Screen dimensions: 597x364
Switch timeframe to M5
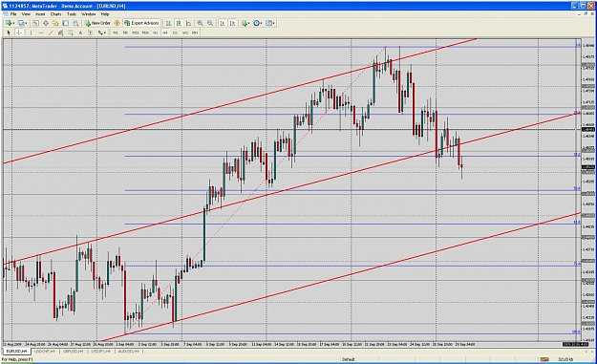click(x=125, y=32)
